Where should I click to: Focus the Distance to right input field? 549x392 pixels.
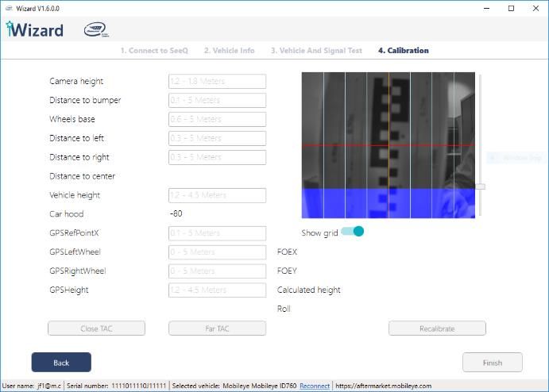217,157
